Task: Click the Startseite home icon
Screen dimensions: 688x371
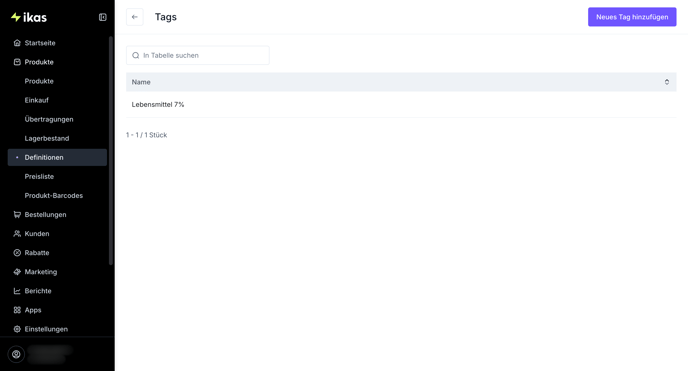Action: point(17,43)
